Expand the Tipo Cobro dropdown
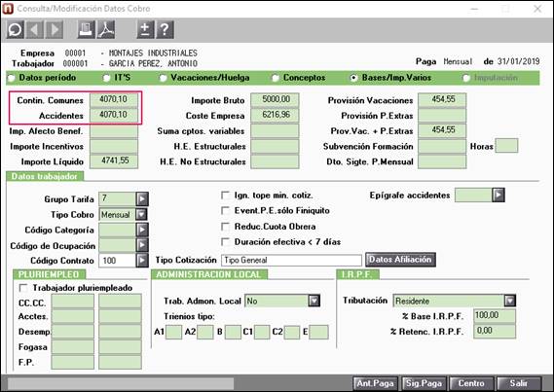This screenshot has height=392, width=554. tap(141, 215)
